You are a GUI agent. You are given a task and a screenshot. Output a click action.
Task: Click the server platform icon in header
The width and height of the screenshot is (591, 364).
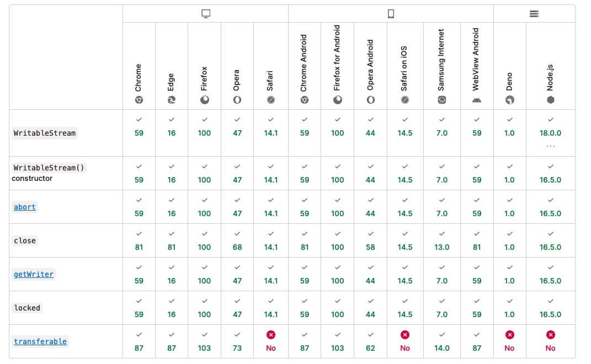coord(534,14)
